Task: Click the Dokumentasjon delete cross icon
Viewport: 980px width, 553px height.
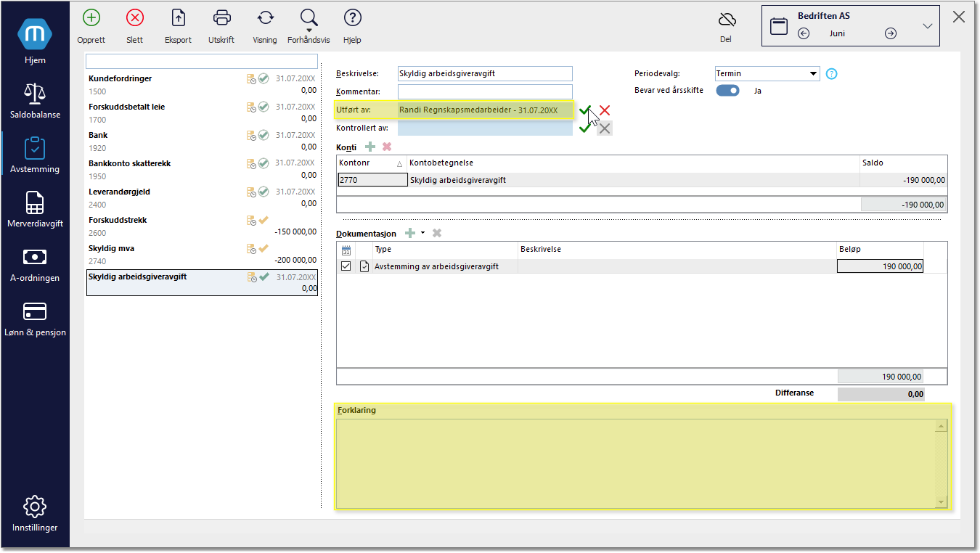Action: click(437, 233)
